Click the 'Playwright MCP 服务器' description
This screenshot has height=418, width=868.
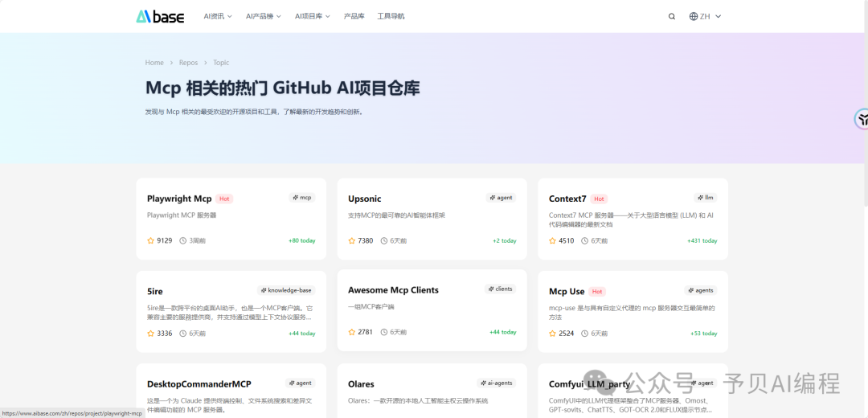182,215
